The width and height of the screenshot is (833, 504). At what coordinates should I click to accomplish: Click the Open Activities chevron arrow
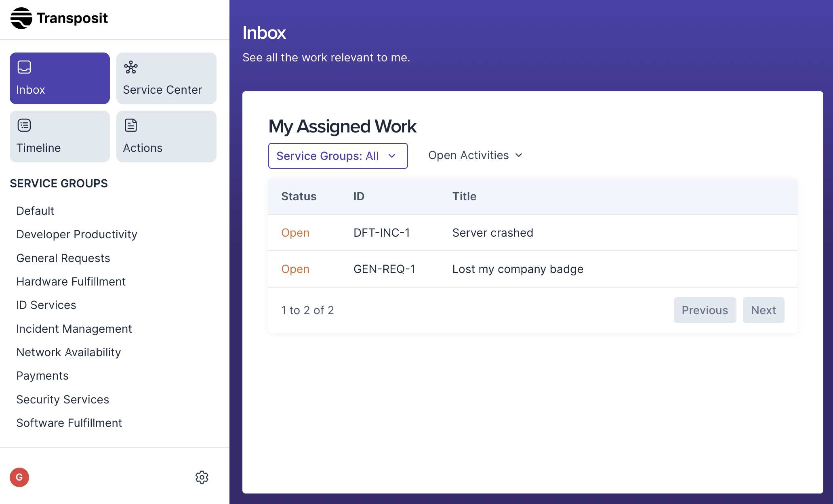pyautogui.click(x=519, y=155)
